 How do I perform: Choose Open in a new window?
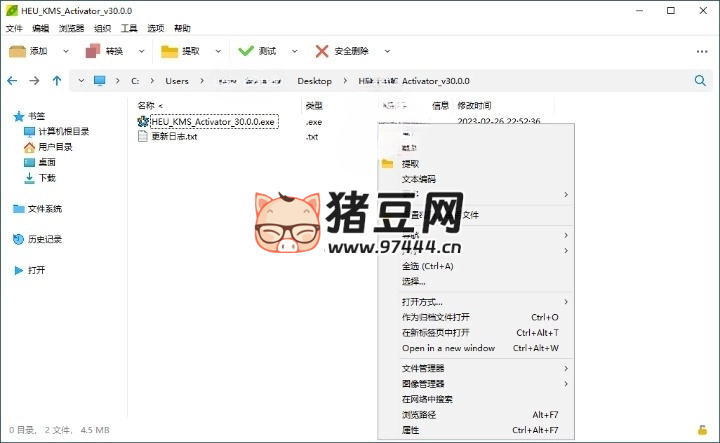click(x=449, y=348)
